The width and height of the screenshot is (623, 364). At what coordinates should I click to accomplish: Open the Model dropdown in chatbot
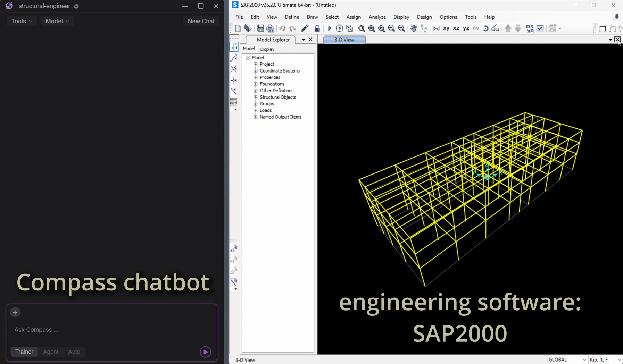57,21
